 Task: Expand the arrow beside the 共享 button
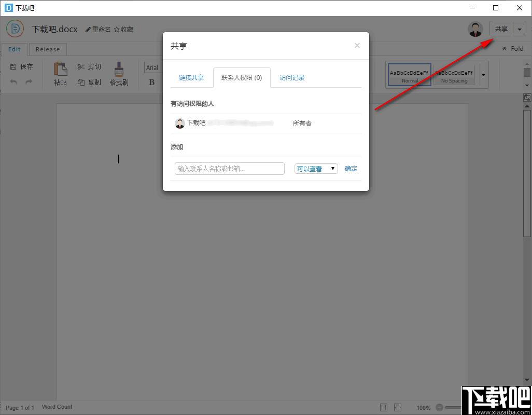tap(520, 29)
